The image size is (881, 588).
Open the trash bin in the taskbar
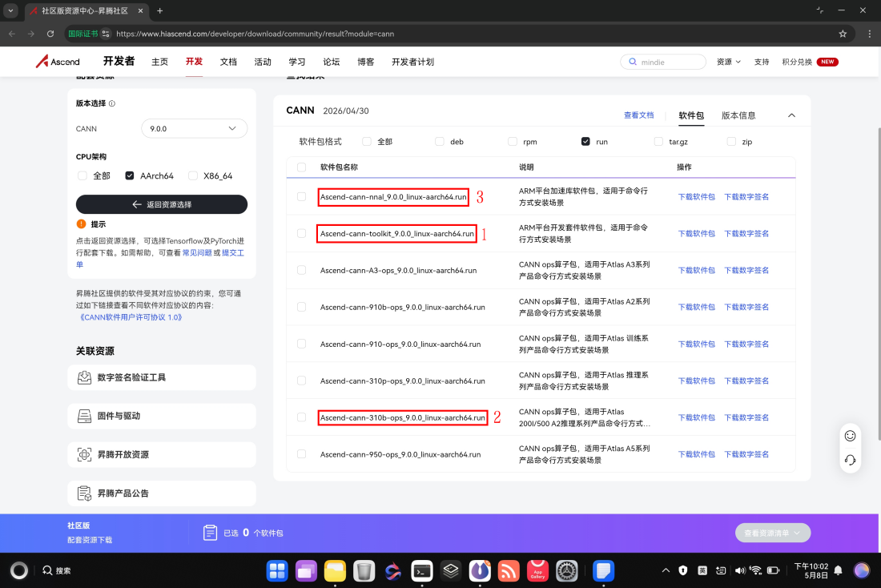tap(364, 571)
